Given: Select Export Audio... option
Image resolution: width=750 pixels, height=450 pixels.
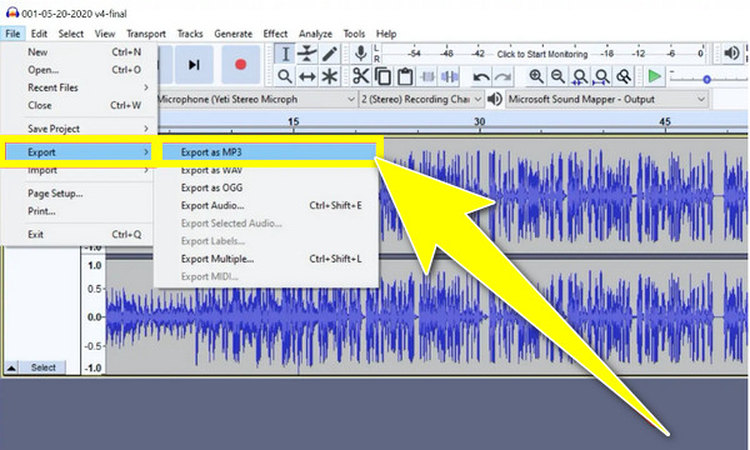Looking at the screenshot, I should [x=267, y=206].
